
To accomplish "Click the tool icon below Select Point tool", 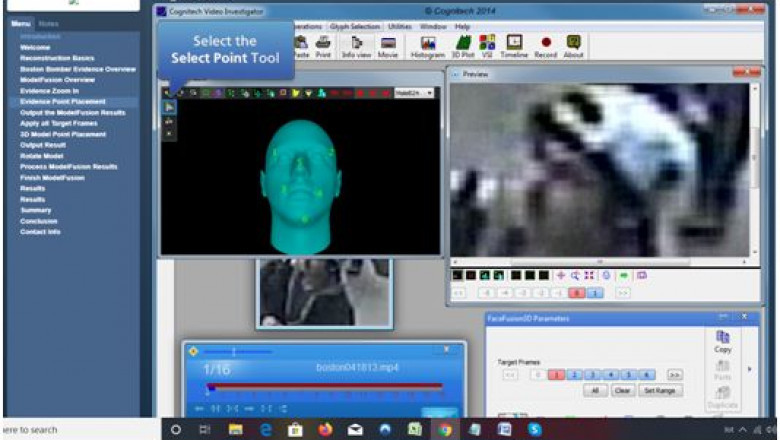I will point(169,121).
